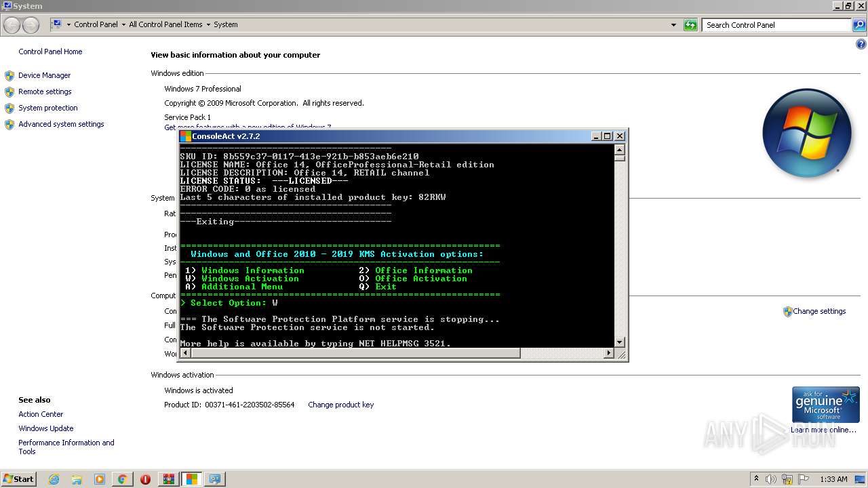Click the Action Center flag tray icon

804,479
